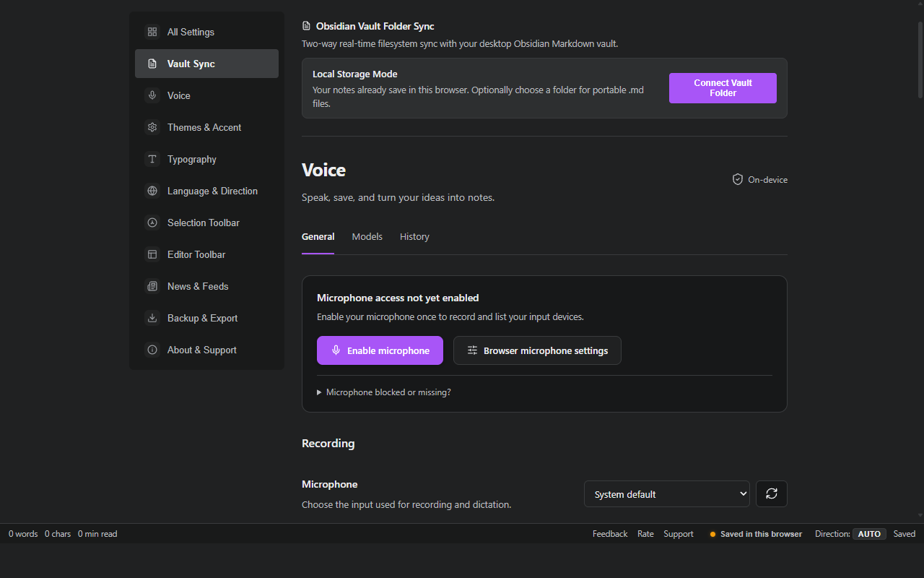Click the Selection Toolbar icon in sidebar

pos(152,223)
